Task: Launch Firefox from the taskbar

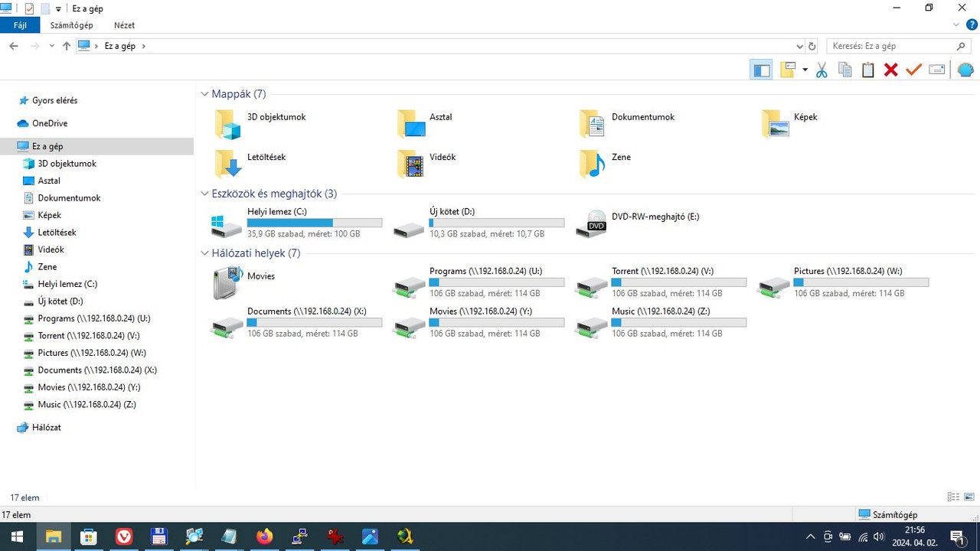Action: [x=264, y=536]
